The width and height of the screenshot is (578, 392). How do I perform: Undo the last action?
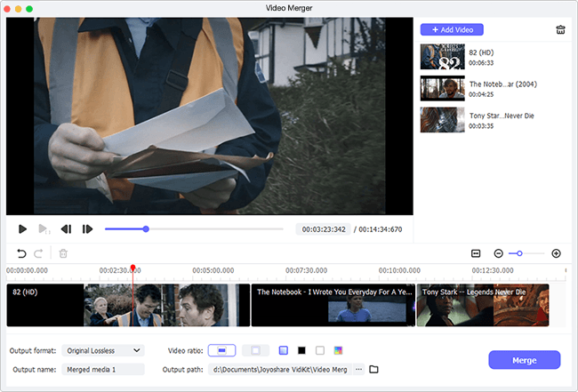click(x=21, y=253)
